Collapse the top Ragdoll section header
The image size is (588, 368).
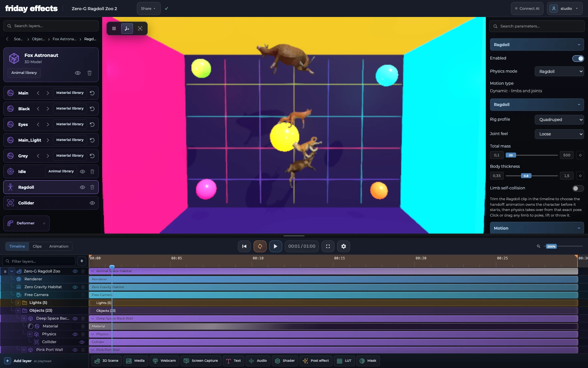[537, 44]
